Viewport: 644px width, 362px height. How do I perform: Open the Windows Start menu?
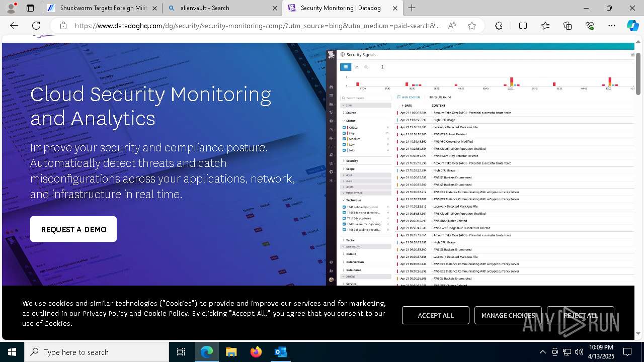pyautogui.click(x=12, y=352)
